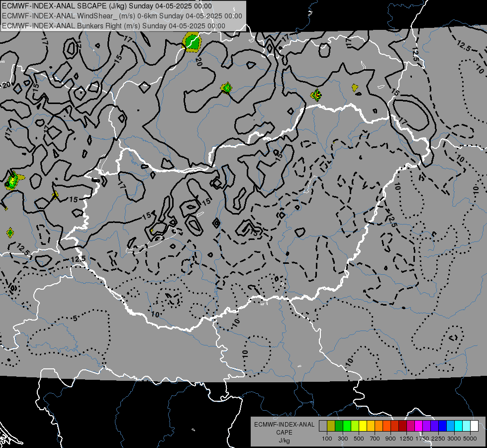Pick the orange legend swatch
This screenshot has height=448, width=487.
[379, 426]
